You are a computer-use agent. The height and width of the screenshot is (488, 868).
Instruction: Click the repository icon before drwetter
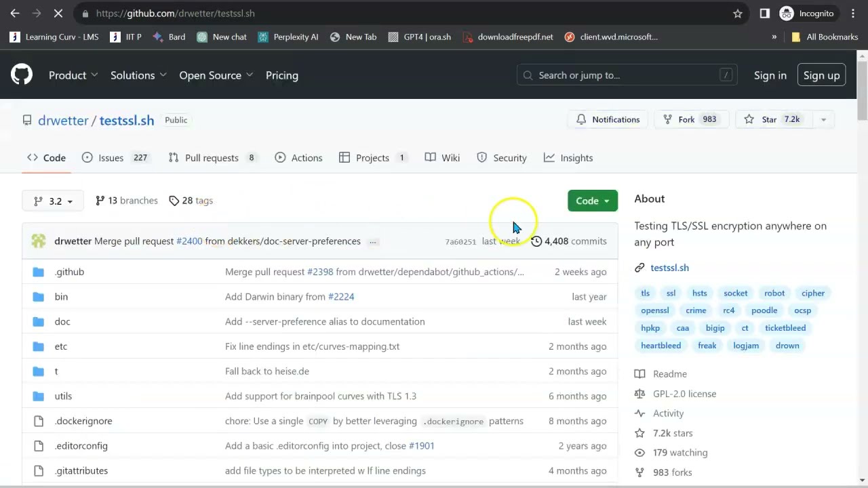[27, 120]
